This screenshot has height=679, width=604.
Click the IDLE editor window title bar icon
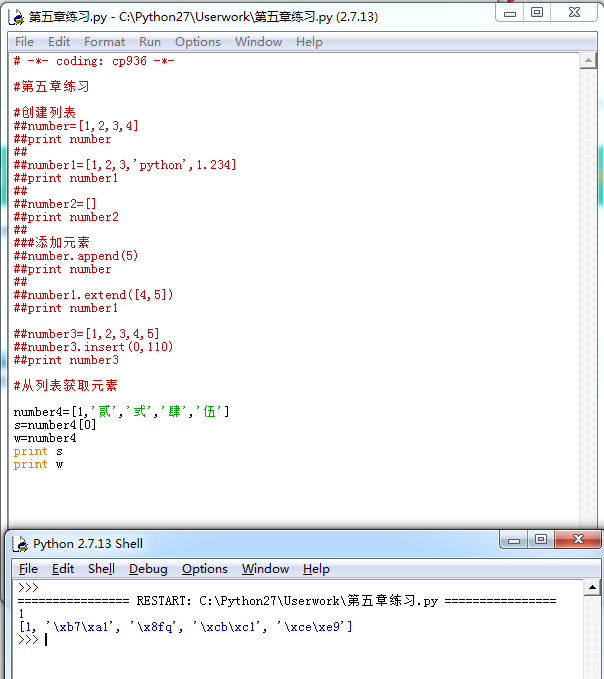pos(17,16)
